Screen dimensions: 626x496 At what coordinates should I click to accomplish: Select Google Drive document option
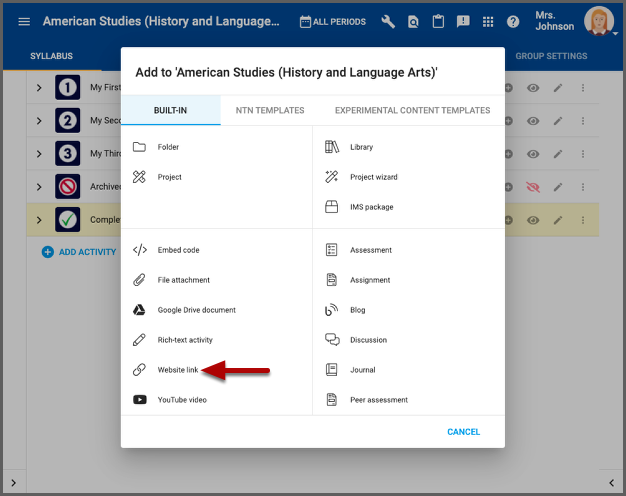(196, 310)
